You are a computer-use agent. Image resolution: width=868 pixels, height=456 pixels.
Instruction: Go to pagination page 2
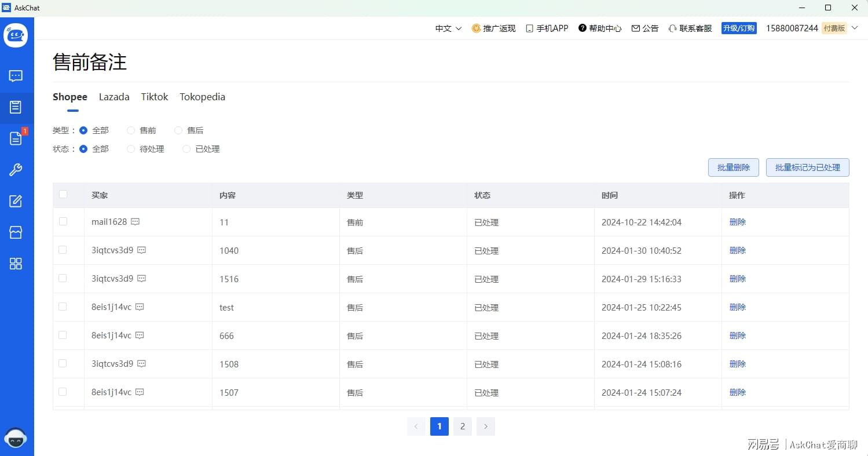pyautogui.click(x=463, y=426)
